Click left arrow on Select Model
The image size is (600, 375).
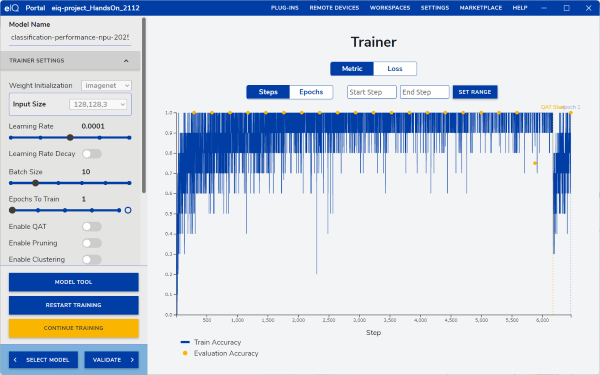pyautogui.click(x=15, y=360)
